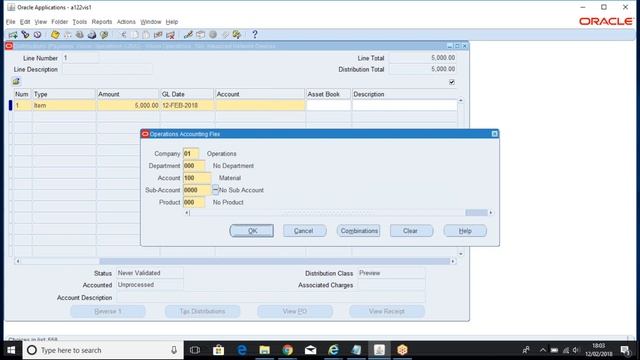Viewport: 640px width, 360px height.
Task: Click the New record toolbar icon
Action: (x=13, y=35)
